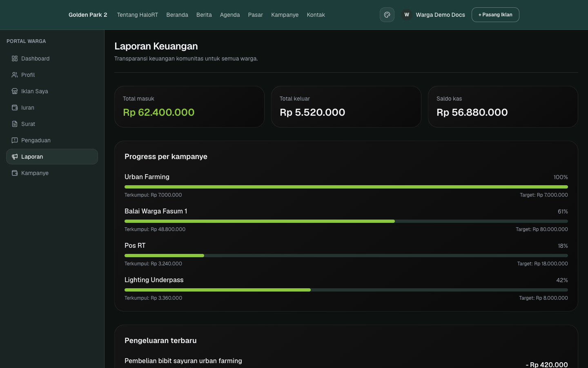Open Surat sidebar entry

(x=52, y=124)
